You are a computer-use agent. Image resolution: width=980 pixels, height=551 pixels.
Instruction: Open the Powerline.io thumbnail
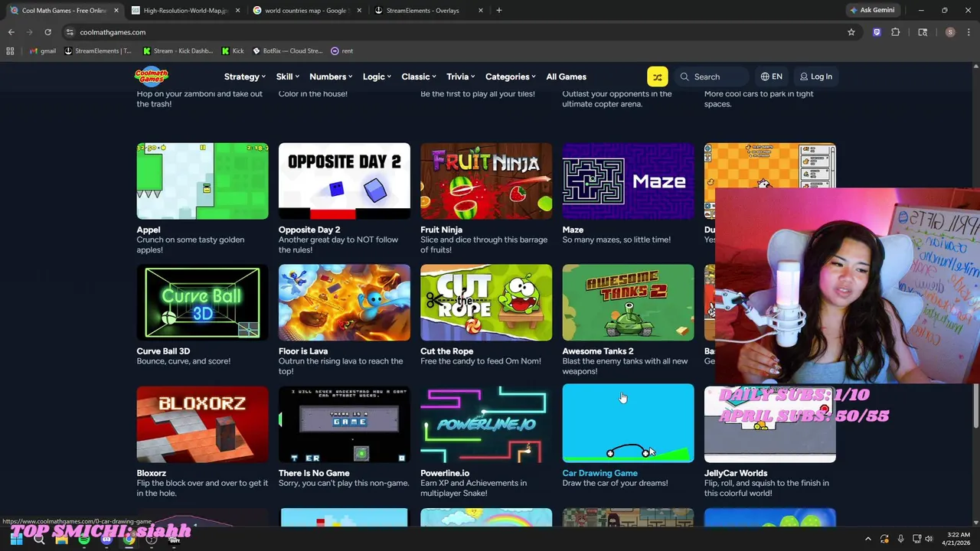point(486,424)
